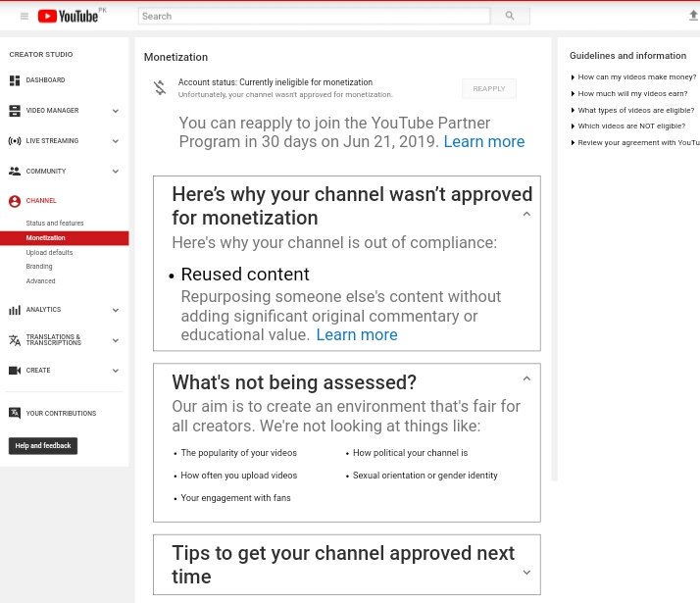
Task: Click the Channel account icon
Action: (15, 201)
